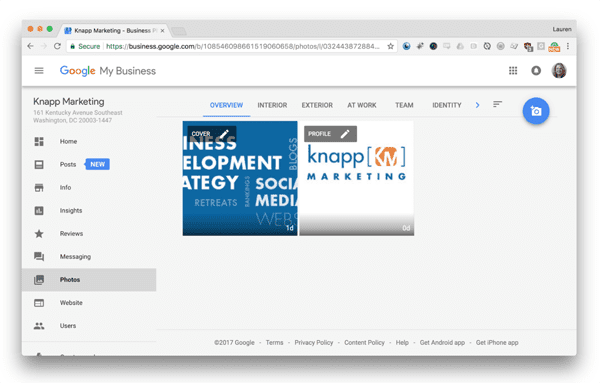Click the NEW badge beside Posts
Viewport: 600px width, 383px height.
(98, 164)
